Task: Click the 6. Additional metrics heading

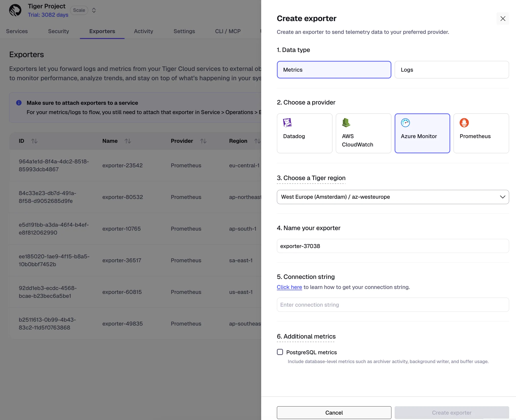Action: click(x=306, y=336)
